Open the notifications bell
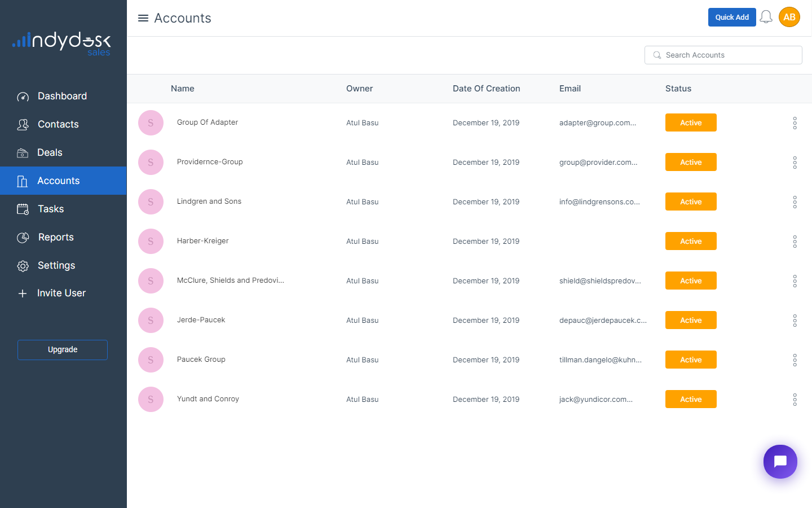The height and width of the screenshot is (508, 812). click(766, 17)
